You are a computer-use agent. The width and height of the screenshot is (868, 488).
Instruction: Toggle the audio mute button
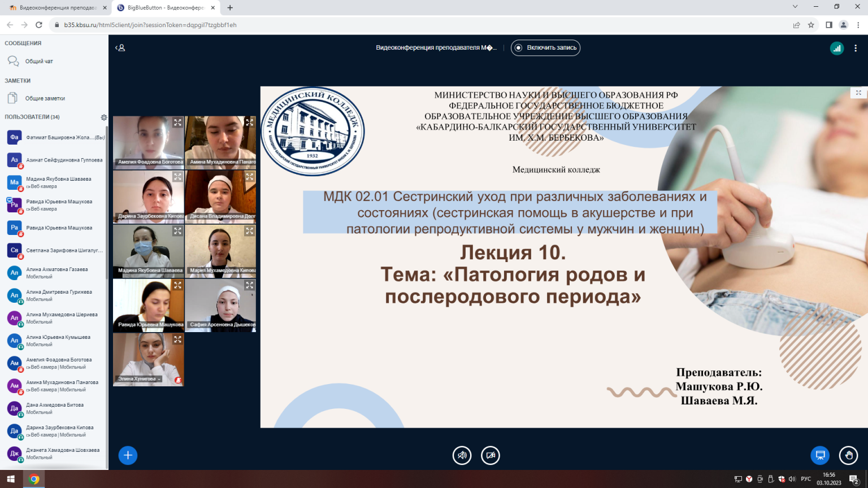click(462, 455)
